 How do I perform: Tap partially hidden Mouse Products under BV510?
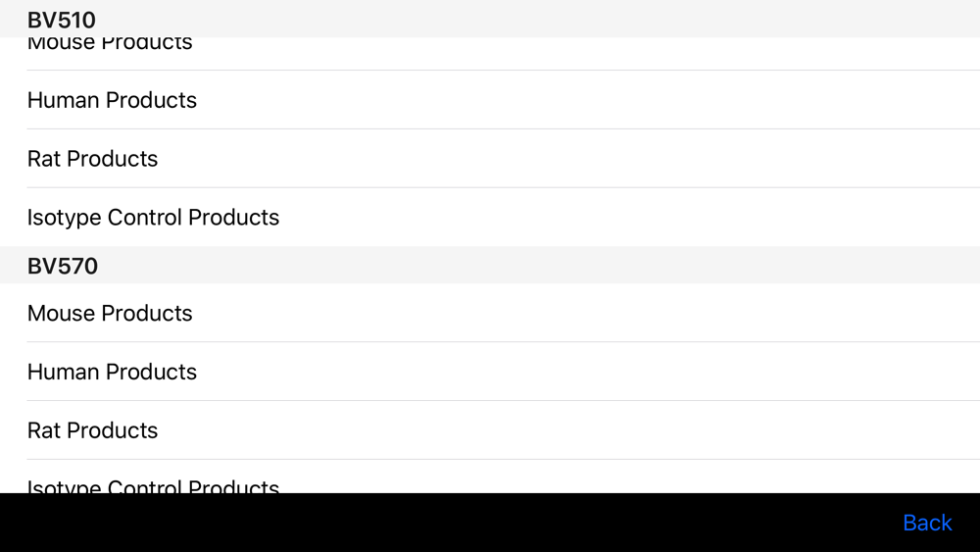coord(490,54)
